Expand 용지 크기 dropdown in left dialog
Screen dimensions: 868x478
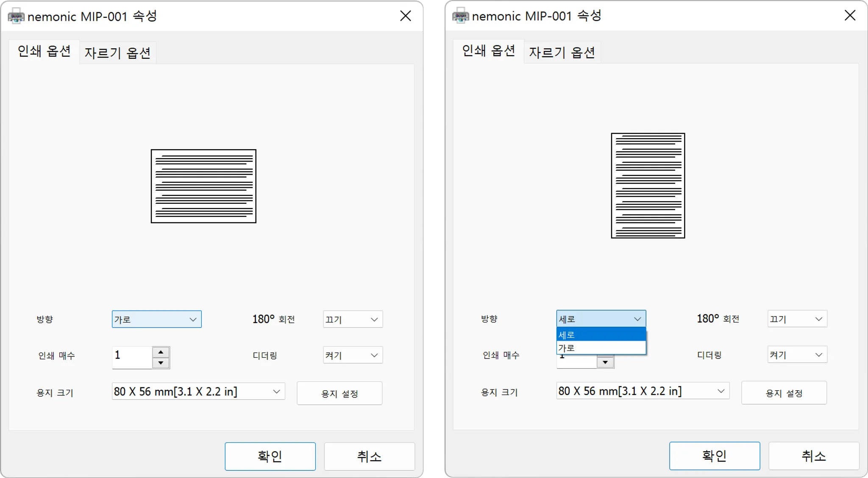pyautogui.click(x=198, y=392)
